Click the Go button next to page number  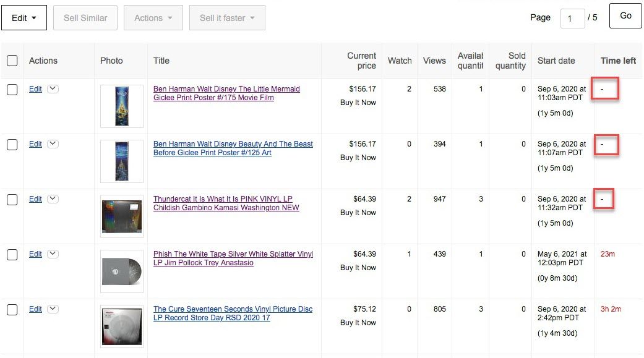tap(625, 15)
